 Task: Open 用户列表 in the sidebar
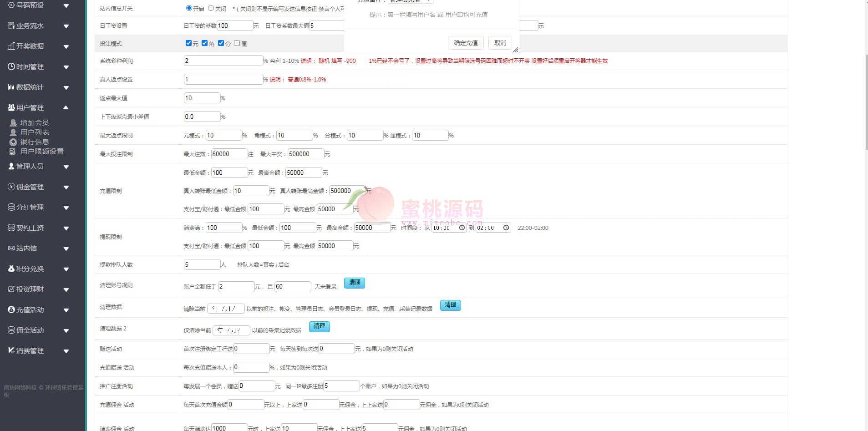pos(35,132)
